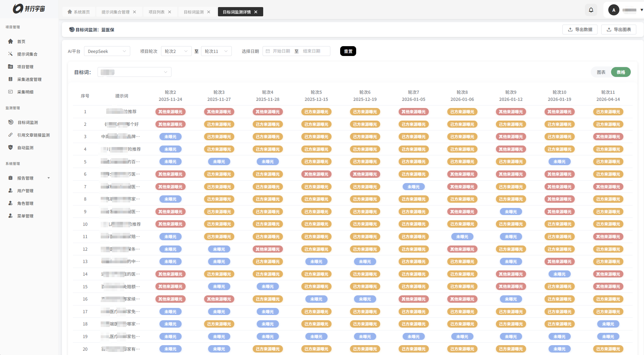This screenshot has height=355, width=644.
Task: Click the 导出图表 button
Action: coord(619,30)
